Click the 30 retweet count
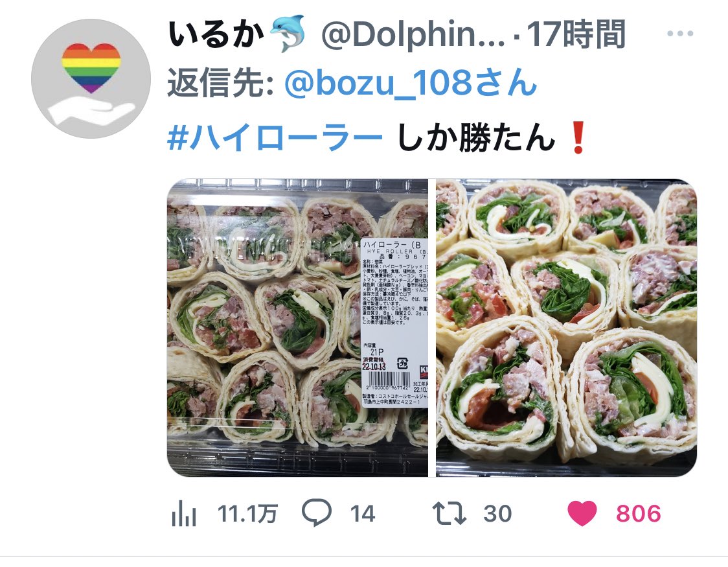This screenshot has width=728, height=567. [497, 514]
